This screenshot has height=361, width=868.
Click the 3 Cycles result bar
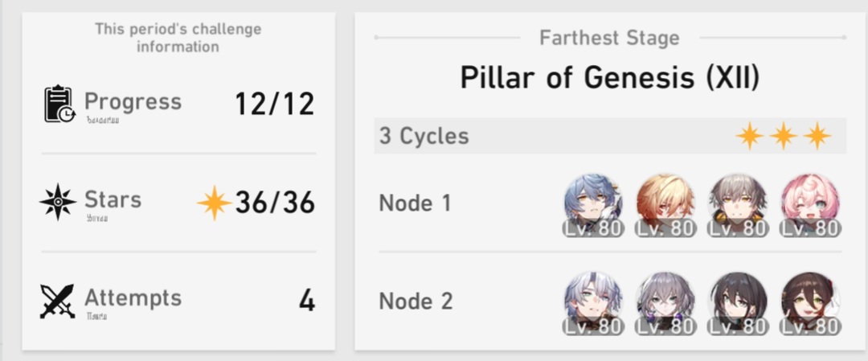[610, 136]
